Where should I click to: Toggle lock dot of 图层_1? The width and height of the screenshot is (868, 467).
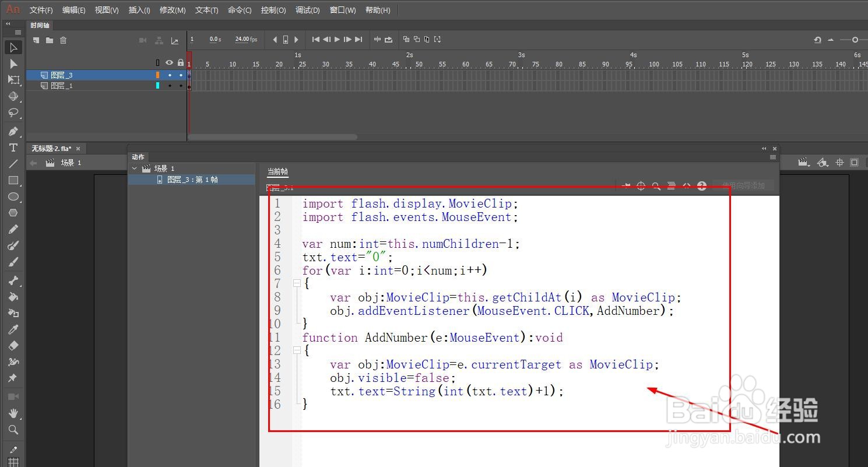tap(181, 86)
